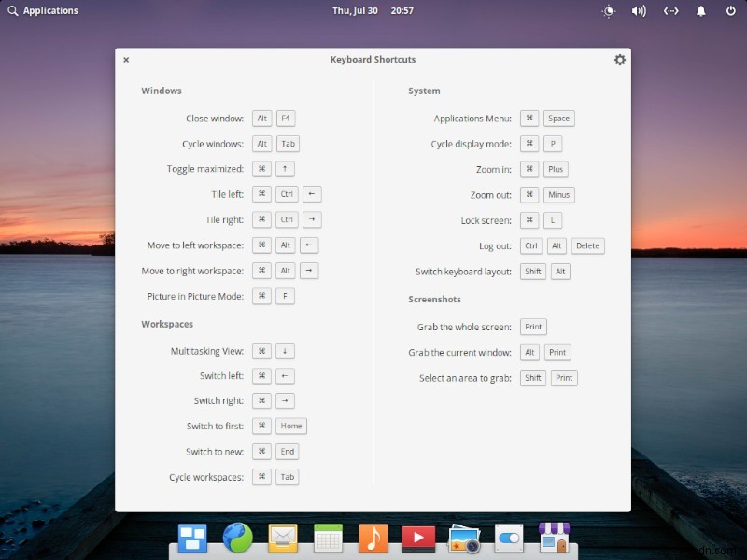Click the settings gear in Keyboard Shortcuts
Image resolution: width=747 pixels, height=560 pixels.
[x=620, y=59]
